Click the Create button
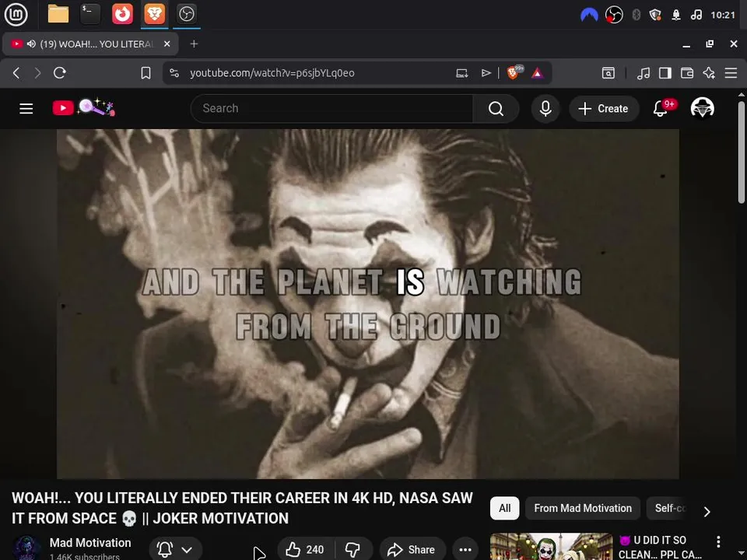 pos(603,109)
